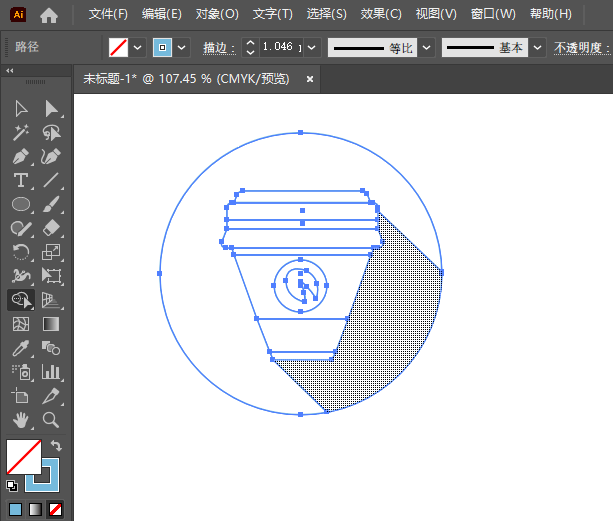Click the Fill box in tools panel
This screenshot has width=613, height=521.
tap(23, 457)
